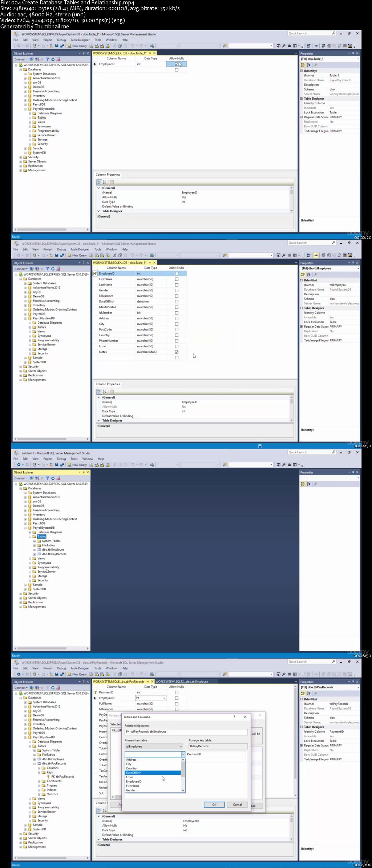The width and height of the screenshot is (372, 868).
Task: Open the Table Designer menu in the Table_1 frame
Action: [x=80, y=40]
